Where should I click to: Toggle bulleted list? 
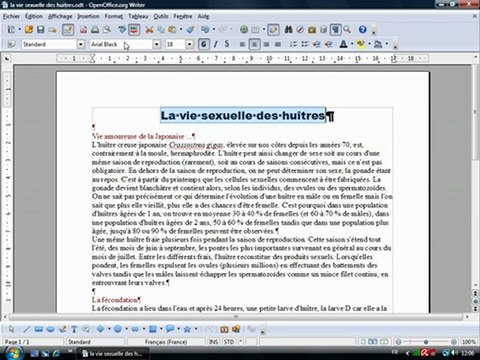(x=305, y=44)
